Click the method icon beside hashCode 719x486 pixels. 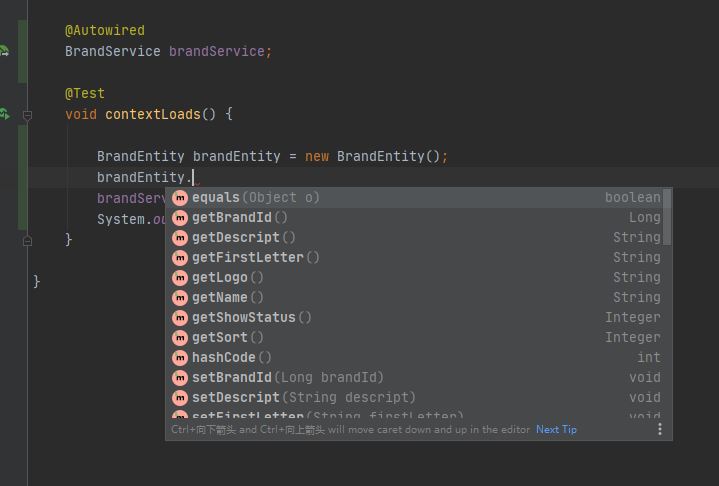click(x=180, y=357)
